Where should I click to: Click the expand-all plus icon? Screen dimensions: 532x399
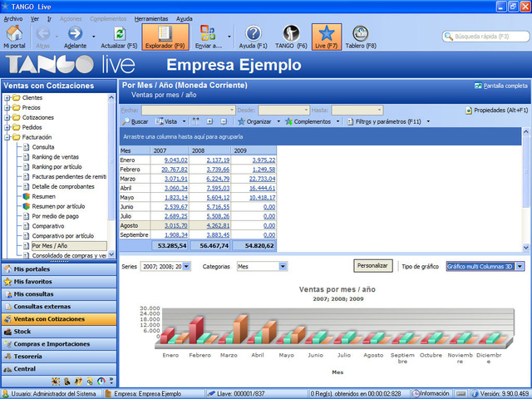[209, 121]
